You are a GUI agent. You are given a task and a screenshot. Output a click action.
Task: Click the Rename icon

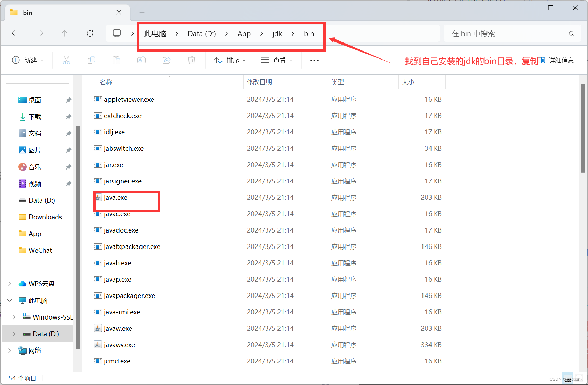click(x=142, y=61)
